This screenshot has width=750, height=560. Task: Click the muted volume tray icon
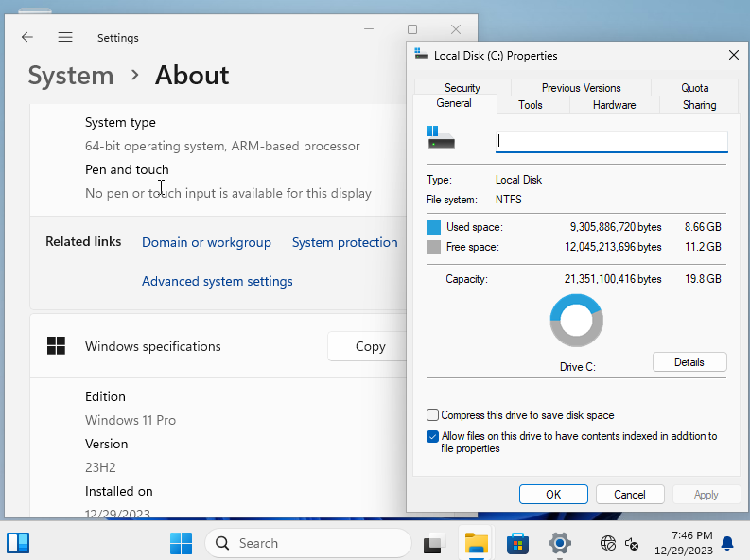633,543
